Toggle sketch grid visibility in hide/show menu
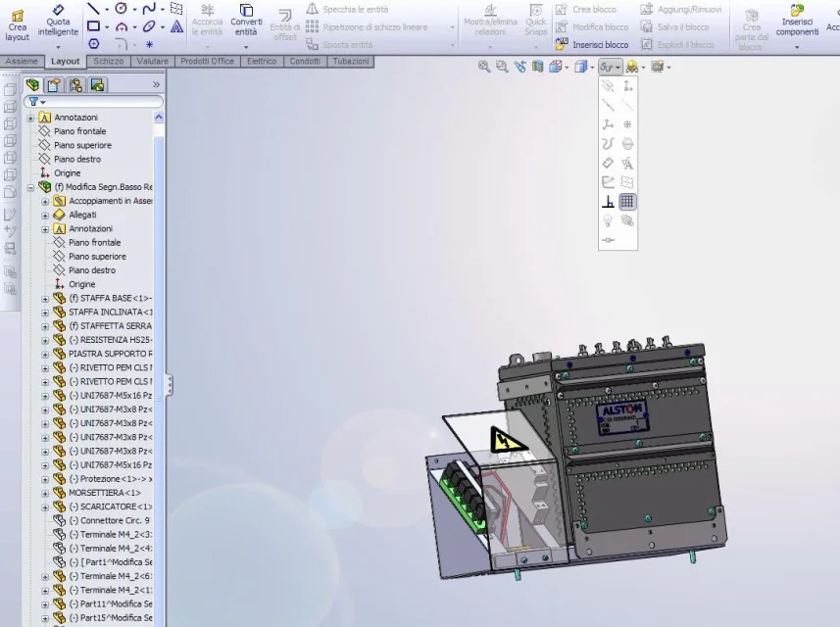Viewport: 840px width, 627px height. 627,202
